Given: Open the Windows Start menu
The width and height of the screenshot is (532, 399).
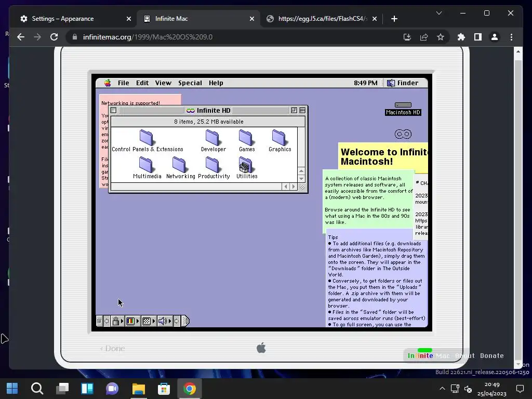Looking at the screenshot, I should tap(12, 388).
